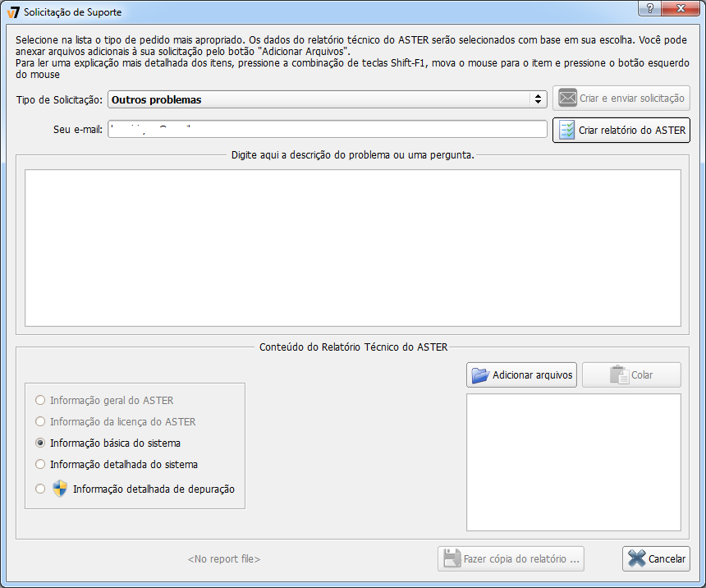Click the folder icon on Adicionar arquivos

coord(480,375)
